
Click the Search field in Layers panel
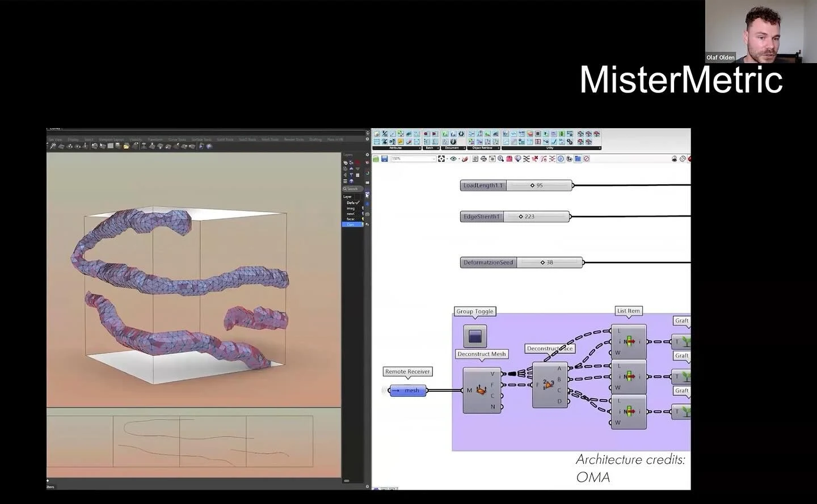(353, 189)
